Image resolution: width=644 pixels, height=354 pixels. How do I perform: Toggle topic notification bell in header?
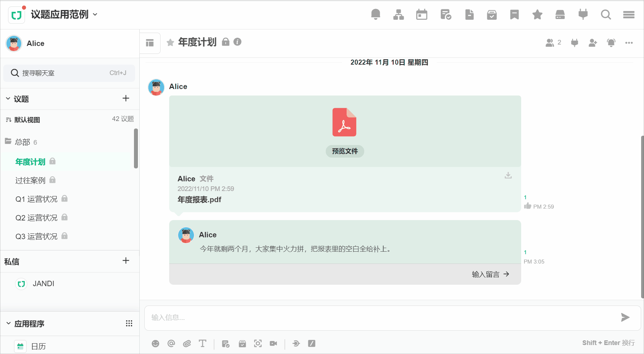tap(611, 43)
